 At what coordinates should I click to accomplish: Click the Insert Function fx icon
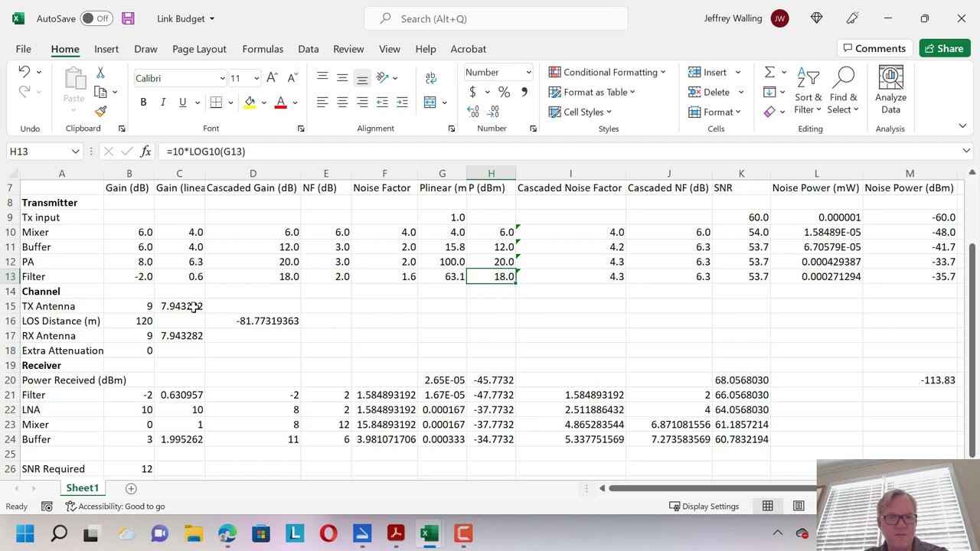click(x=145, y=152)
